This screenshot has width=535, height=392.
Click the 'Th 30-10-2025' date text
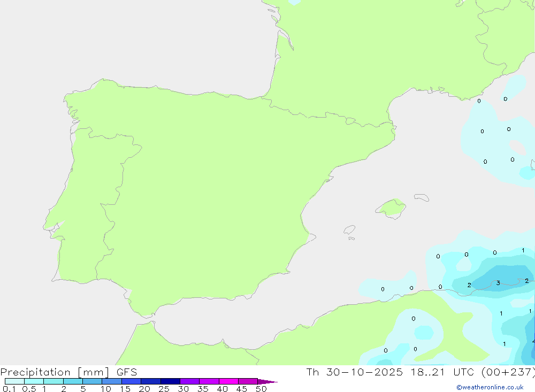coord(355,372)
